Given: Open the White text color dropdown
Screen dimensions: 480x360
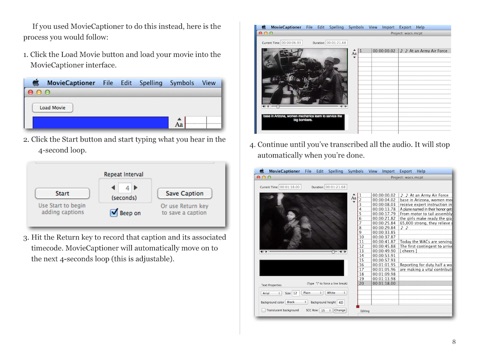Looking at the screenshot, I should [336, 293].
